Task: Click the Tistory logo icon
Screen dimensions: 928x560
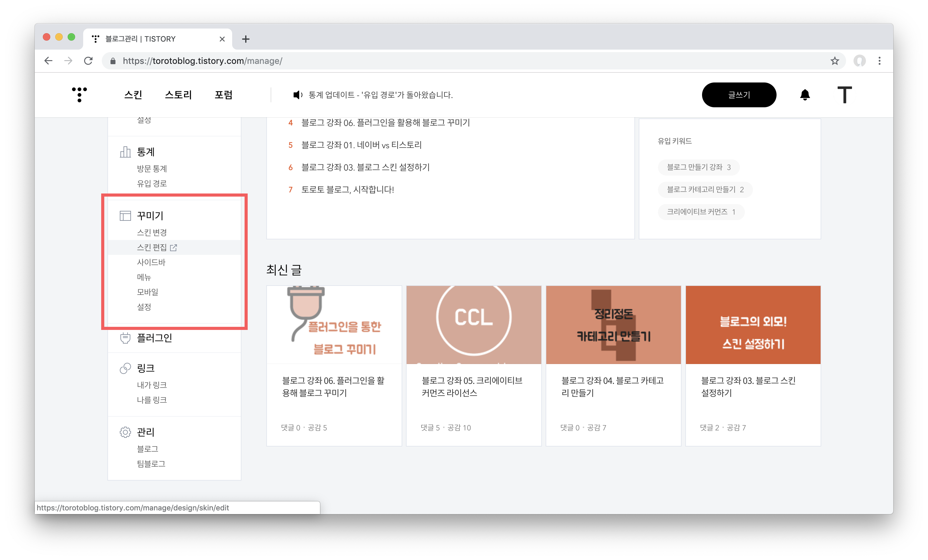Action: 79,95
